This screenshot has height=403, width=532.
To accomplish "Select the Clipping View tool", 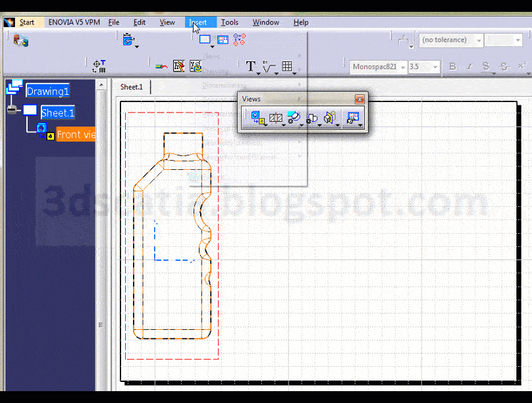I will 312,117.
